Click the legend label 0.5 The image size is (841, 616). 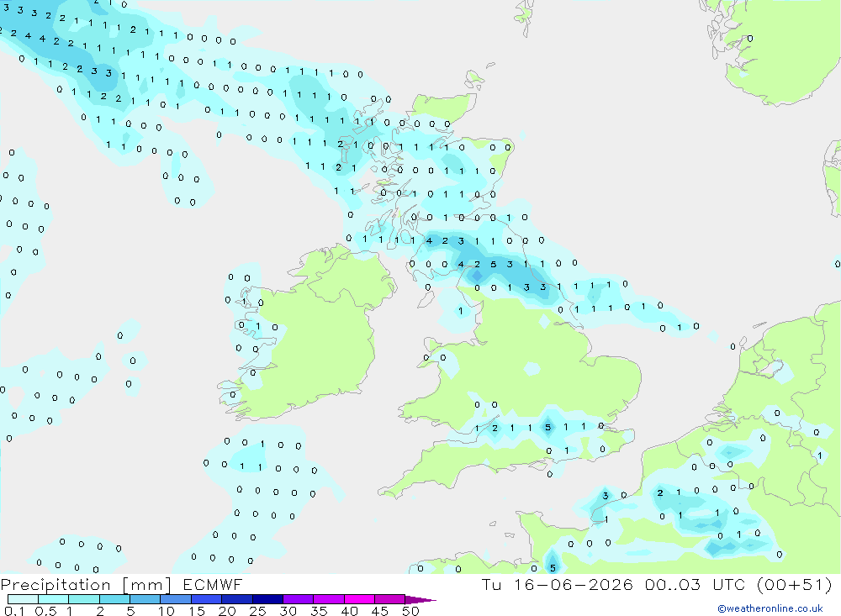(45, 611)
